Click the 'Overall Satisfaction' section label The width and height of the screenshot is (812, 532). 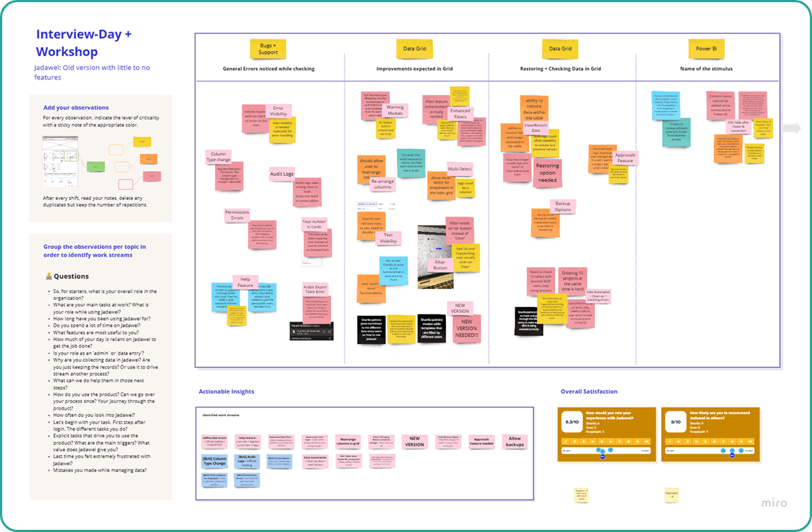[589, 391]
